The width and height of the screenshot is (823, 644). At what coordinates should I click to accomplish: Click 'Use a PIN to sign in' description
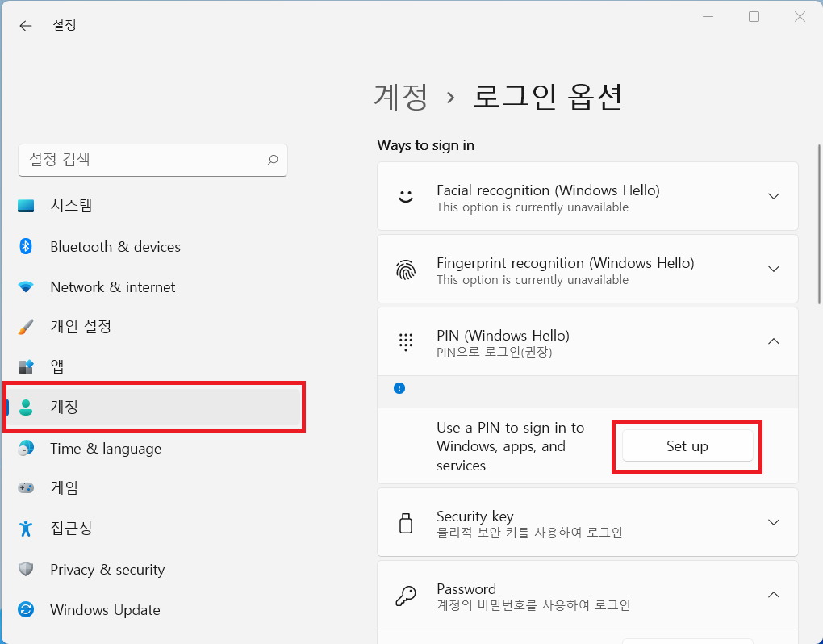510,446
